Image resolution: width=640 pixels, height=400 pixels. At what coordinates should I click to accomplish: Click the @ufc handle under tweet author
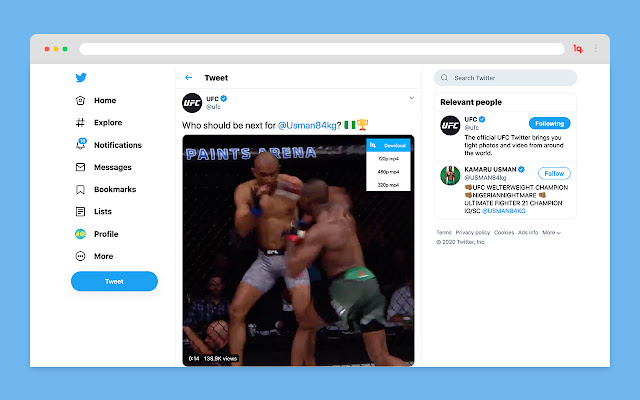coord(213,107)
